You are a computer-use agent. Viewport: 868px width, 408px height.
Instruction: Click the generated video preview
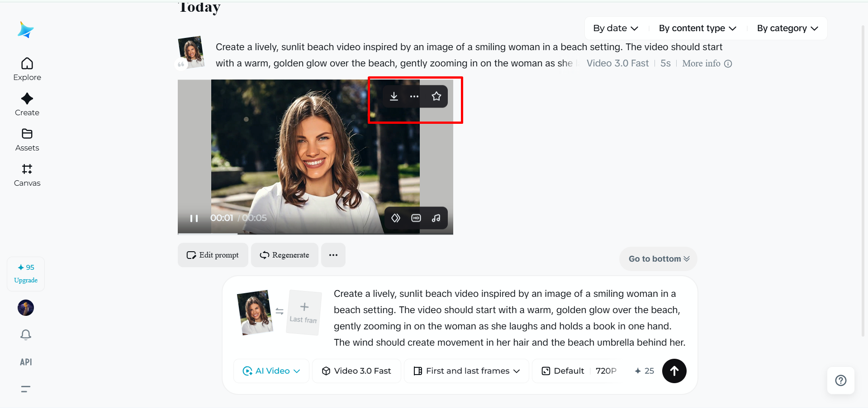click(315, 157)
